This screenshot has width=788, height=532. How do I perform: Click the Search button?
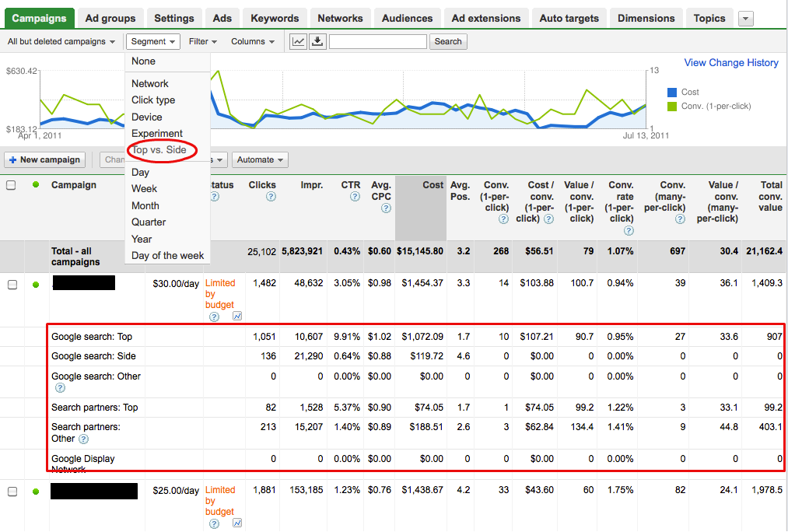click(x=448, y=42)
